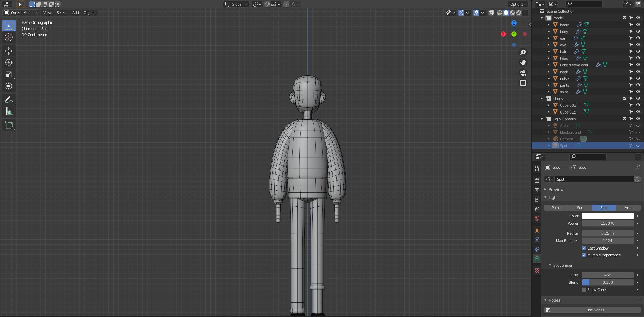Collapse the shoes collection in the outliner

(542, 99)
